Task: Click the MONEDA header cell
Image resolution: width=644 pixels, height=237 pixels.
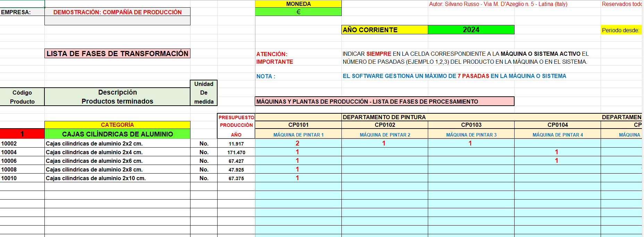Action: click(x=298, y=4)
